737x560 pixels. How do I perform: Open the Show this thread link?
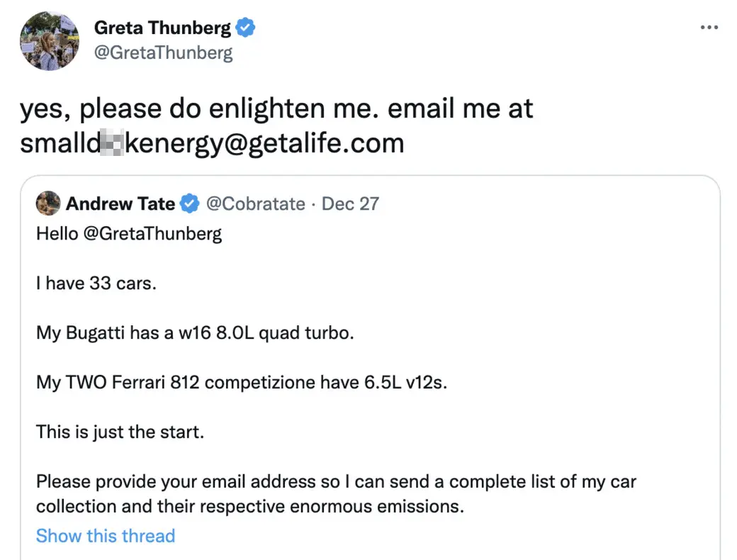coord(105,536)
